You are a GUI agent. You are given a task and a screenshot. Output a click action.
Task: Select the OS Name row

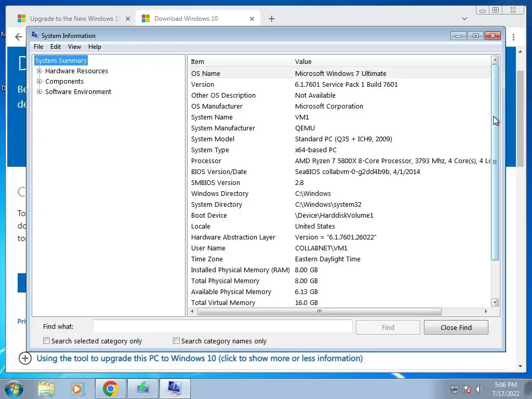click(339, 74)
